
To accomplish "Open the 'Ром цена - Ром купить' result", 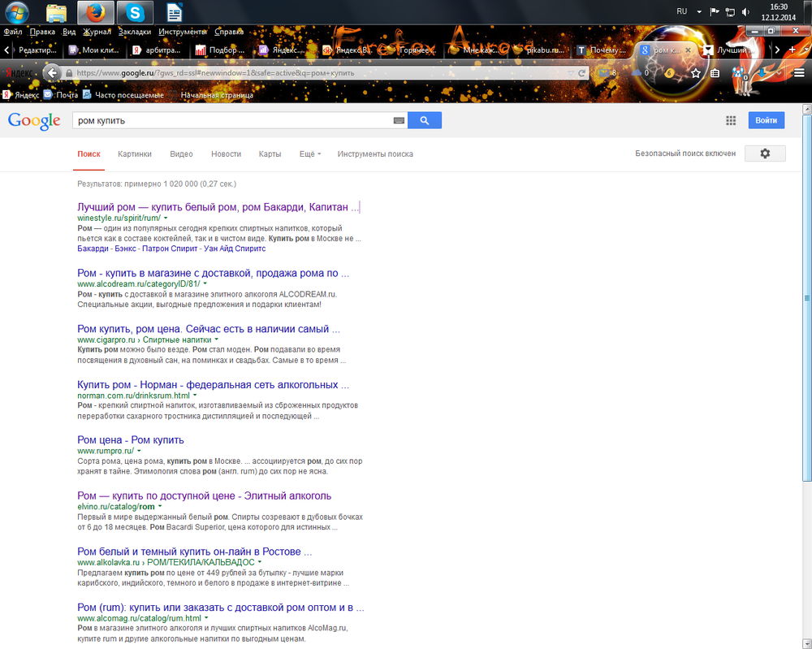I will tap(131, 439).
